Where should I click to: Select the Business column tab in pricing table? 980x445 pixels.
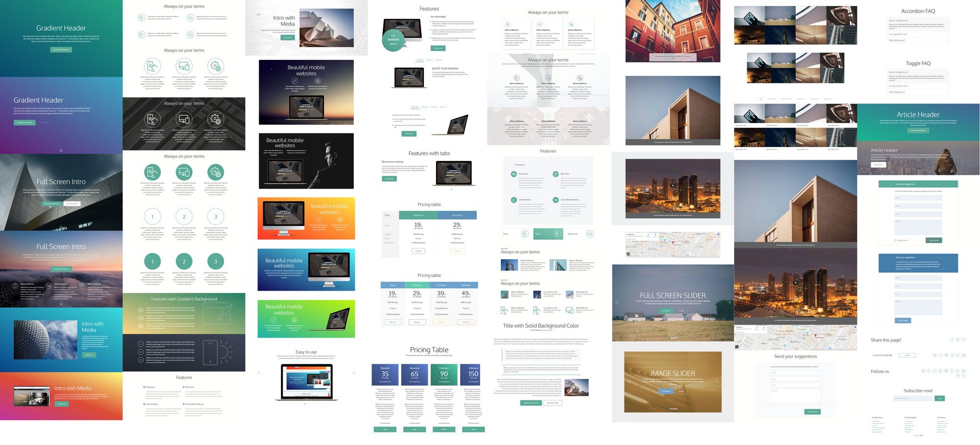click(418, 215)
